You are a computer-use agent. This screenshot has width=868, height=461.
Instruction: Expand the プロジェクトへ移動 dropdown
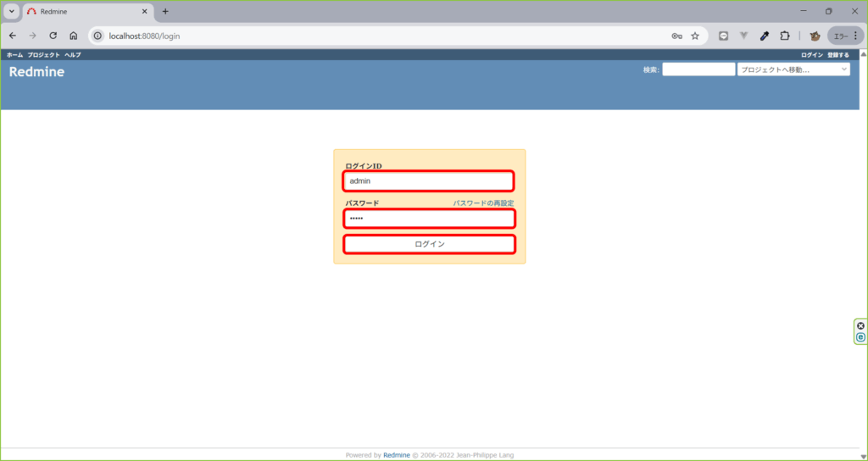pos(793,69)
